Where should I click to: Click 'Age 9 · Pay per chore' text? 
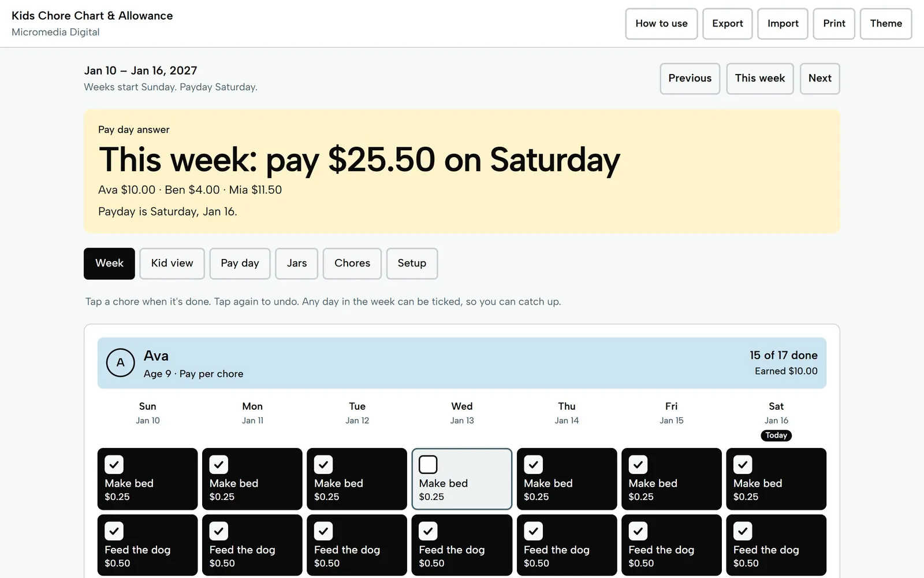[x=193, y=374]
